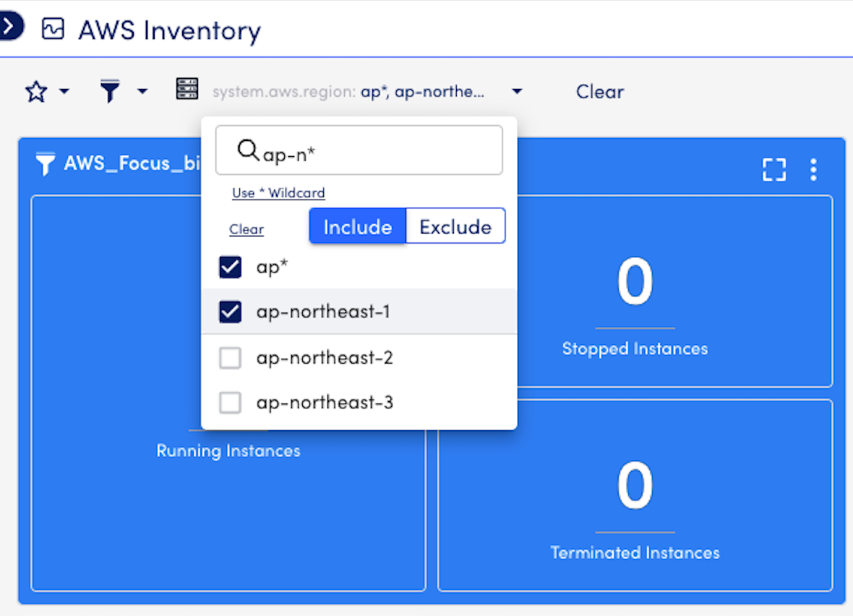Image resolution: width=853 pixels, height=616 pixels.
Task: Open the widget's three-dot options menu
Action: (813, 169)
